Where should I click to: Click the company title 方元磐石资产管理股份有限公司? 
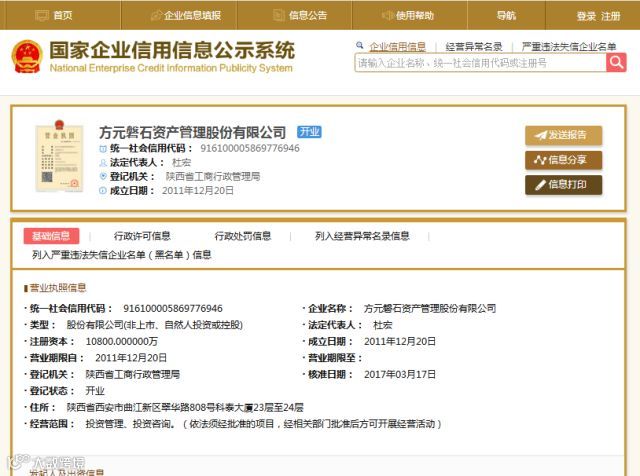[x=192, y=132]
